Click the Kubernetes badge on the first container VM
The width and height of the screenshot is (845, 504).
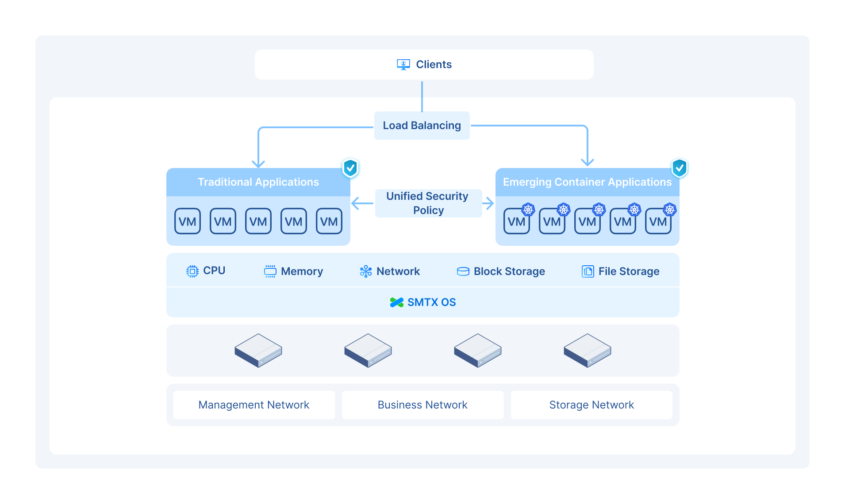pos(528,210)
